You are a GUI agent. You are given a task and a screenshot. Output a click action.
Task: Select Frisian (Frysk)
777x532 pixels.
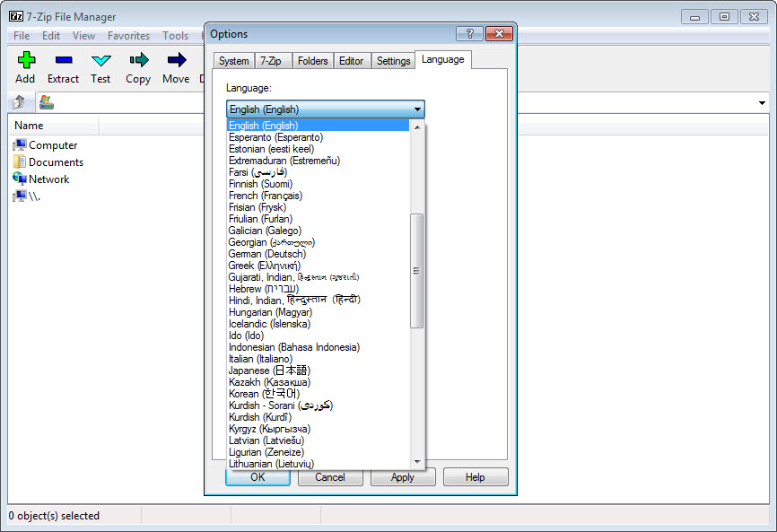point(319,207)
